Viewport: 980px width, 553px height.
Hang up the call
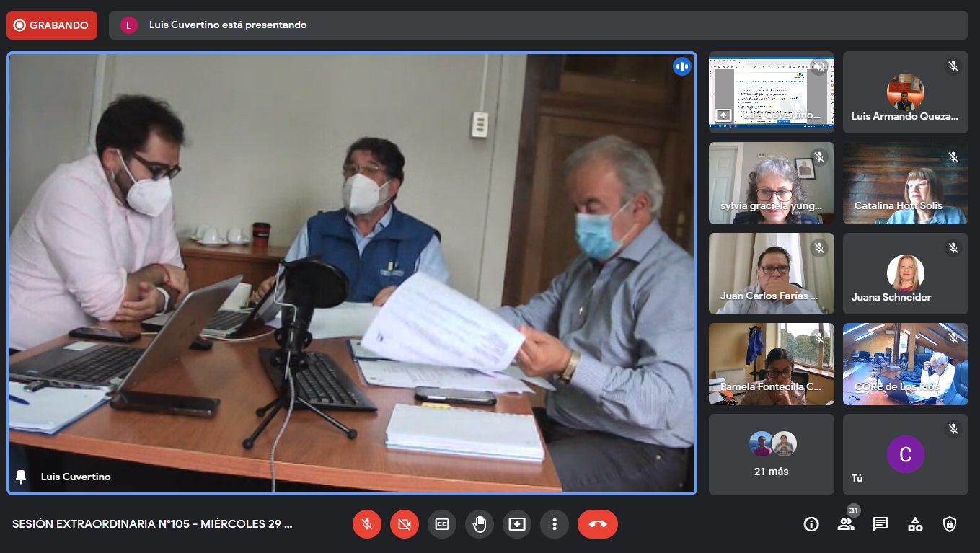tap(598, 524)
